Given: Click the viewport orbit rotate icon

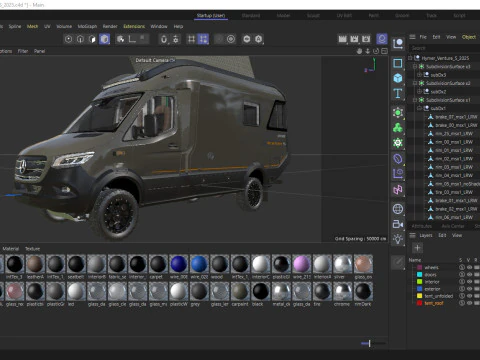Looking at the screenshot, I should 376,51.
